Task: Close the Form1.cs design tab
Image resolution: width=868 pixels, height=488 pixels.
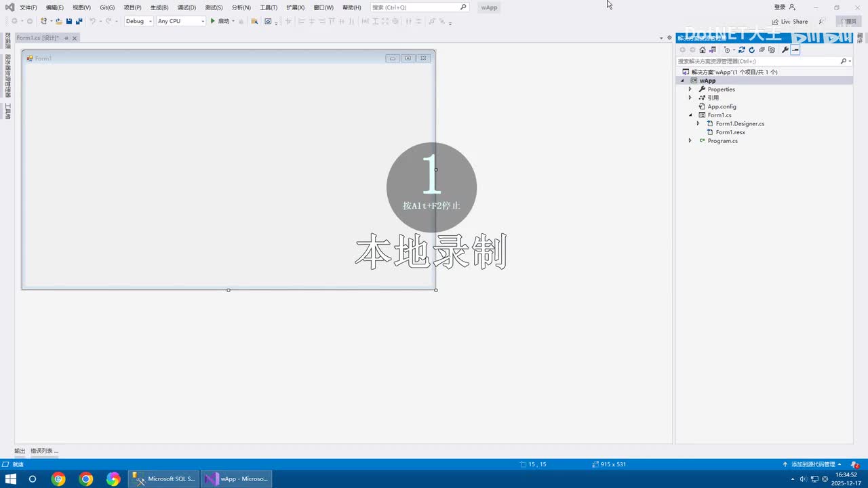Action: click(x=75, y=38)
